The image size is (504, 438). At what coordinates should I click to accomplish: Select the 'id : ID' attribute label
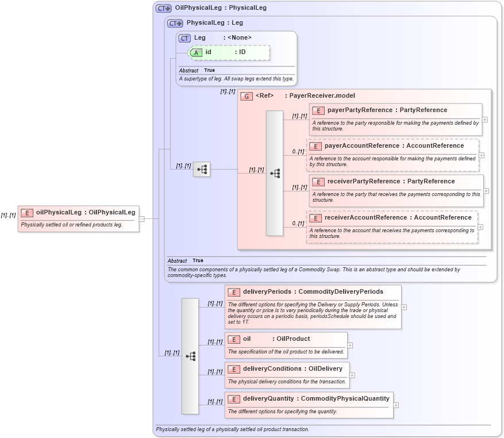pyautogui.click(x=225, y=52)
